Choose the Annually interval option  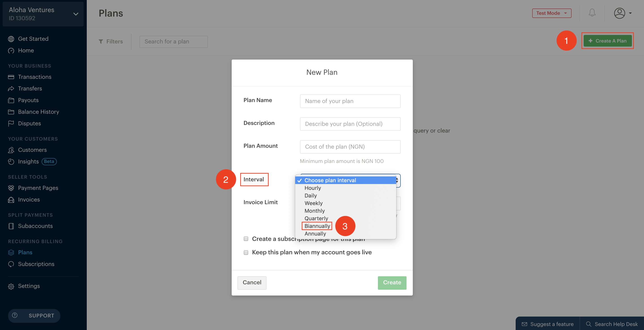tap(345, 234)
